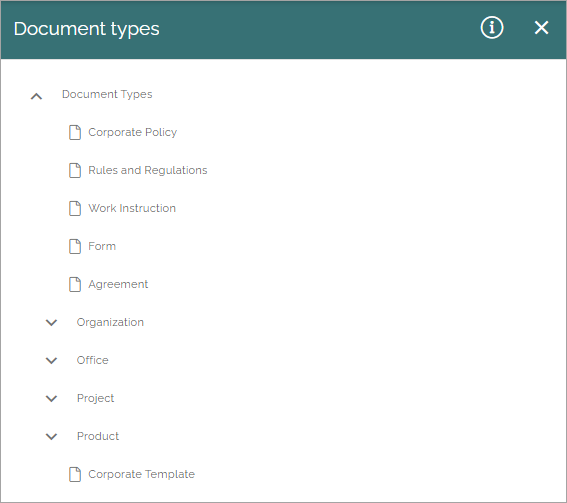The width and height of the screenshot is (567, 503).
Task: Click the Corporate Policy document icon
Action: click(x=75, y=132)
